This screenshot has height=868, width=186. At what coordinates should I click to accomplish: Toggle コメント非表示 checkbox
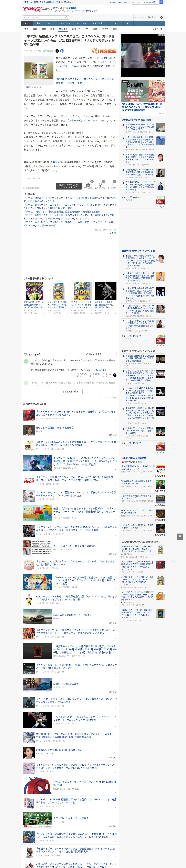102,397
